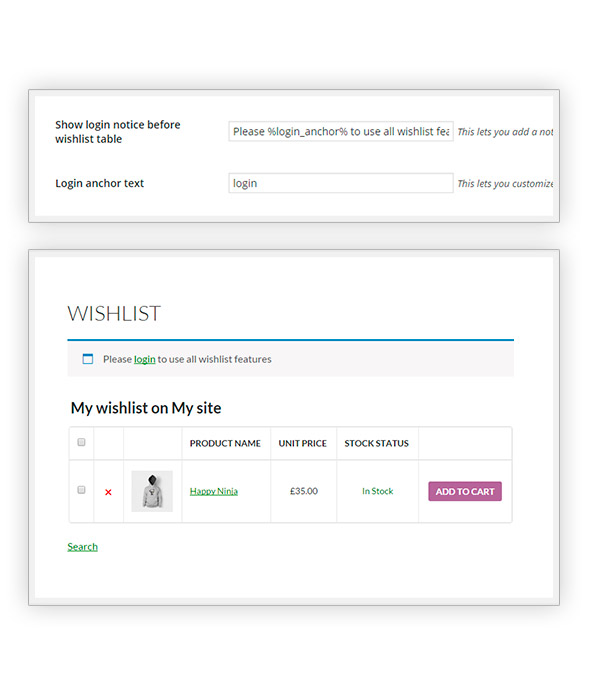This screenshot has height=691, width=600.
Task: Click the £35.00 price cell
Action: pos(304,491)
